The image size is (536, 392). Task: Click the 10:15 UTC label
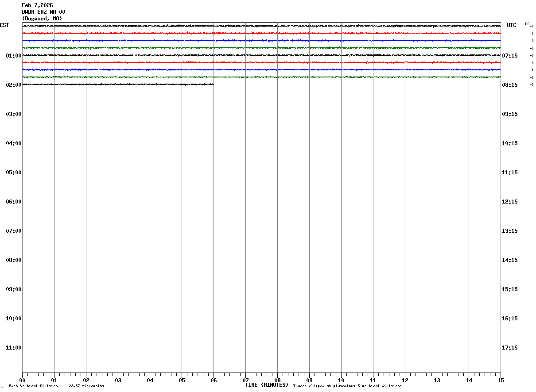(510, 143)
